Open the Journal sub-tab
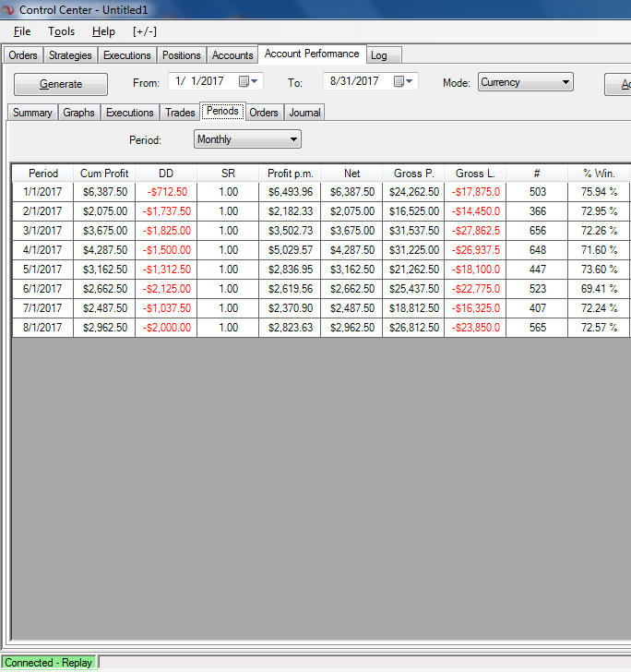 304,113
